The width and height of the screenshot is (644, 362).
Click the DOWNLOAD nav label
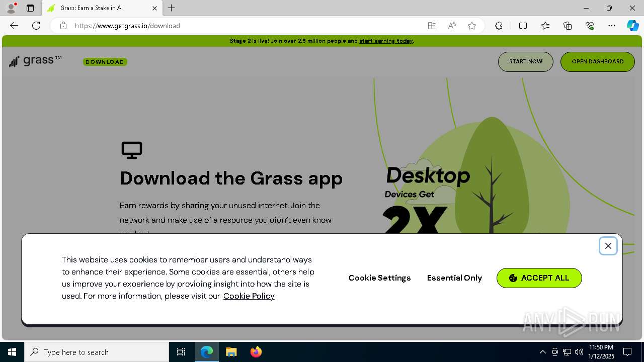(105, 62)
